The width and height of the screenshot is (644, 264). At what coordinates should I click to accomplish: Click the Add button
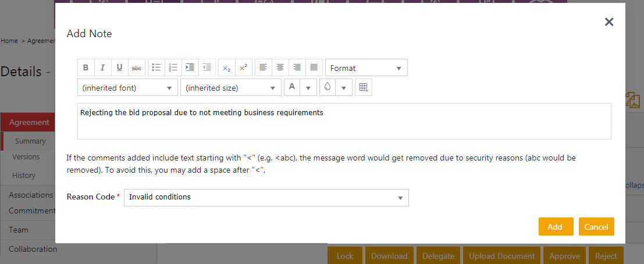556,227
